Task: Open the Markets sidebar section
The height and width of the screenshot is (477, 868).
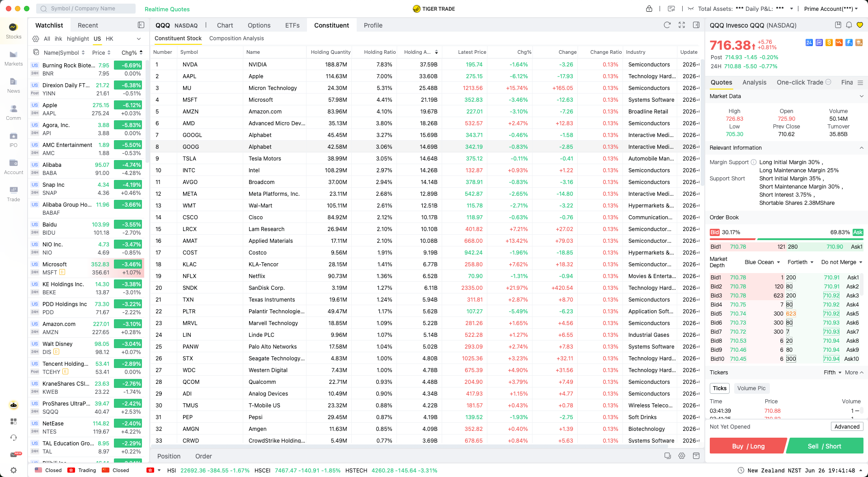Action: click(13, 58)
